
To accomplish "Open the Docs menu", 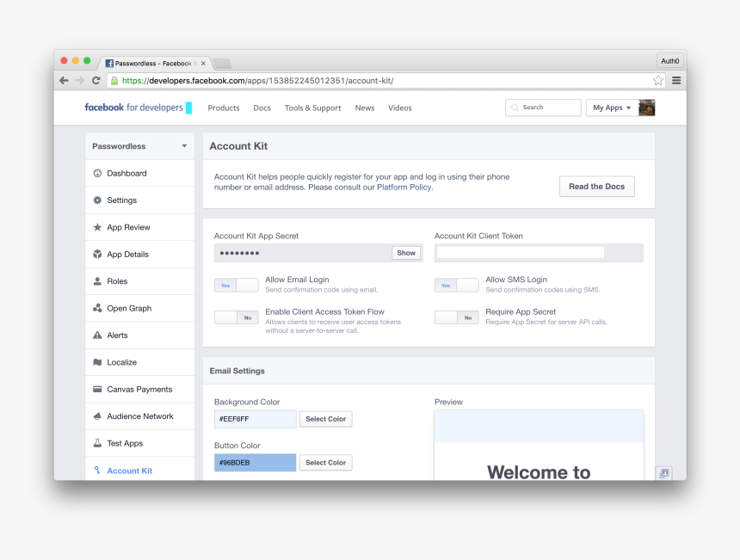I will 262,108.
